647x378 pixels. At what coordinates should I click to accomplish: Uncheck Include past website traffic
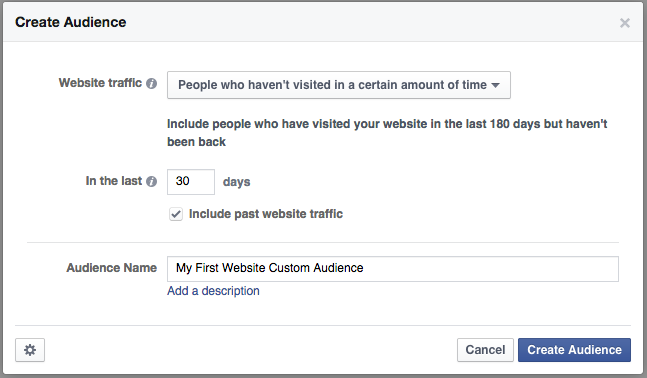[x=176, y=214]
